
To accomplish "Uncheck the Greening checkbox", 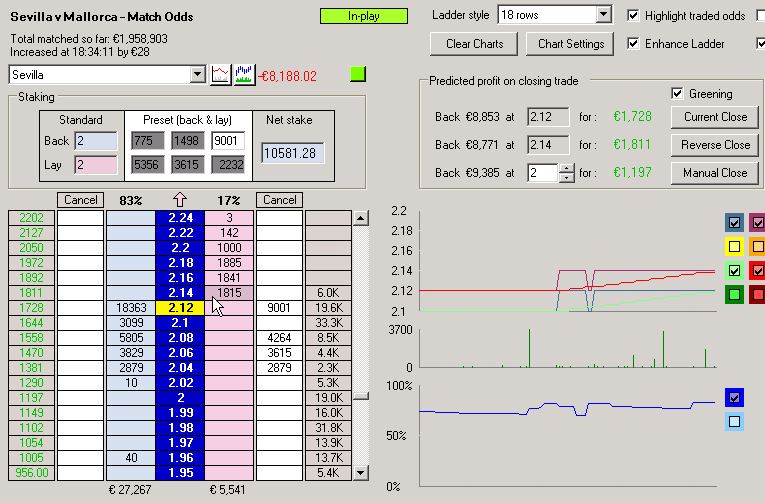I will (677, 94).
